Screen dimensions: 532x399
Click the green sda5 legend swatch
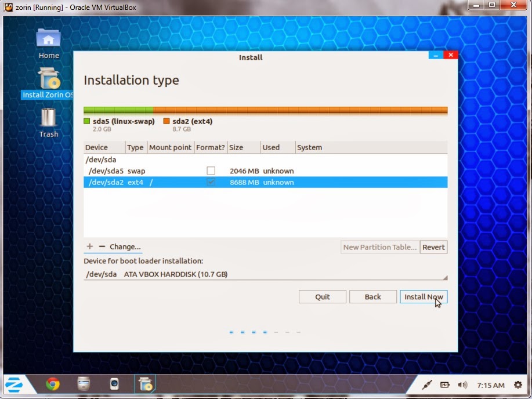coord(87,121)
